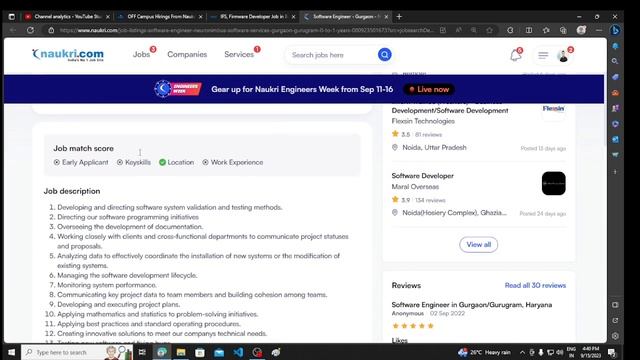Open the tab actions menu icon
Image resolution: width=640 pixels, height=360 pixels.
click(x=11, y=17)
